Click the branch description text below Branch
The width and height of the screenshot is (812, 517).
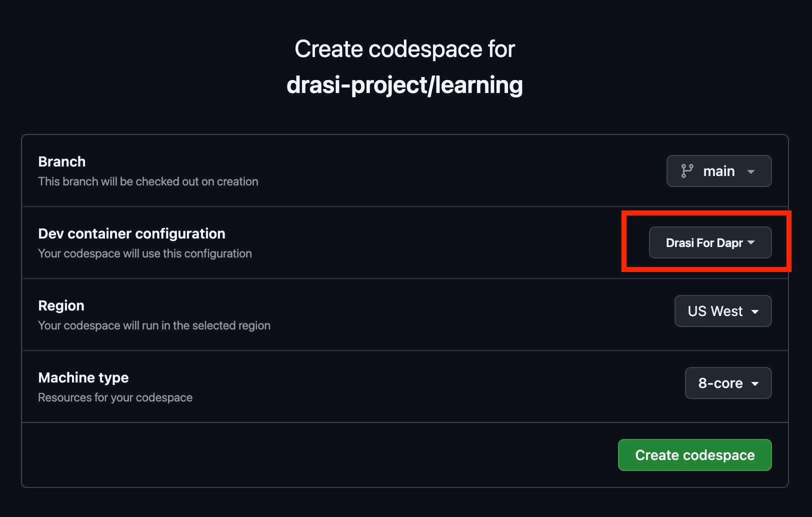click(148, 181)
